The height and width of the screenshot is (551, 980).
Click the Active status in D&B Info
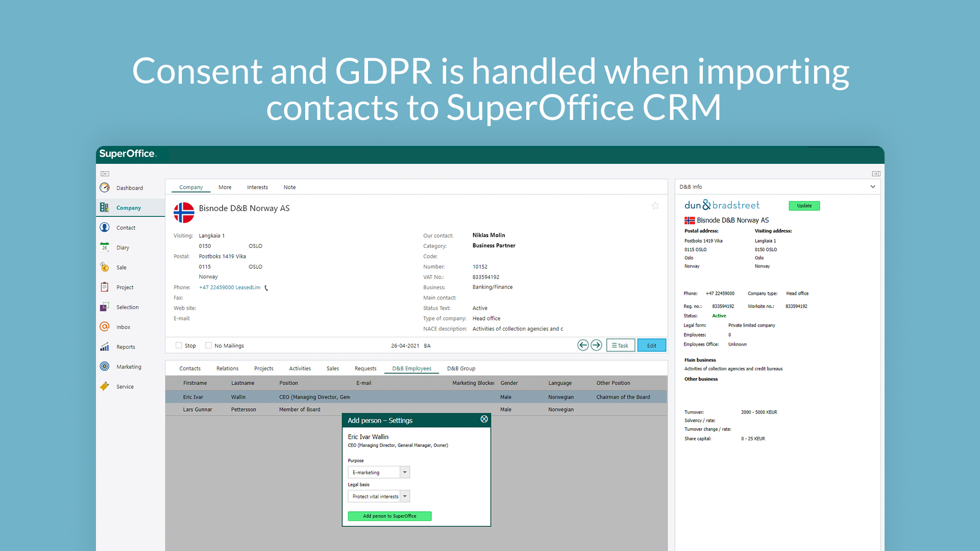click(x=719, y=316)
